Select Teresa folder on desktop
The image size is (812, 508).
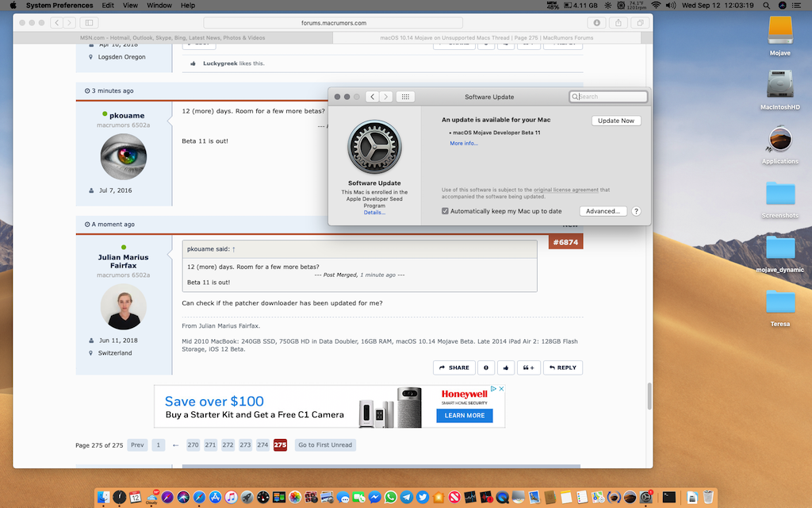pos(780,302)
